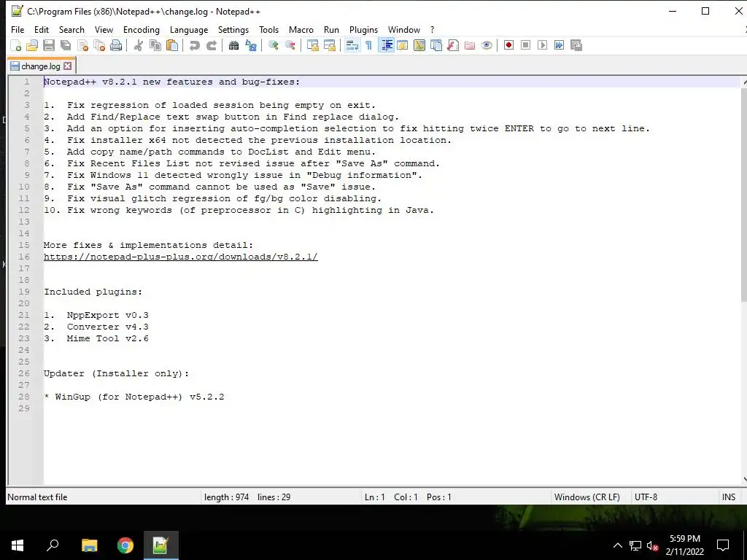Click line number 12 in the margin
Viewport: 747px width, 560px height.
24,210
